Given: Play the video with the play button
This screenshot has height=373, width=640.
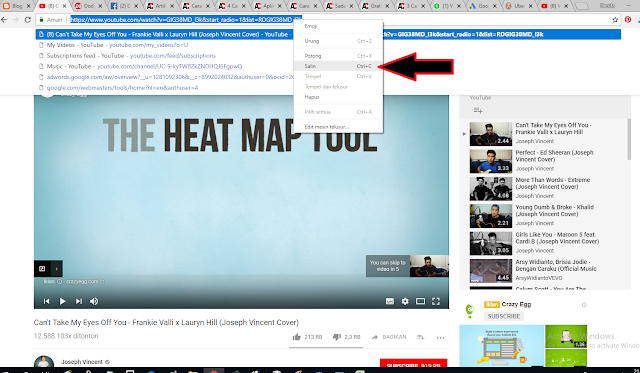Looking at the screenshot, I should click(62, 301).
